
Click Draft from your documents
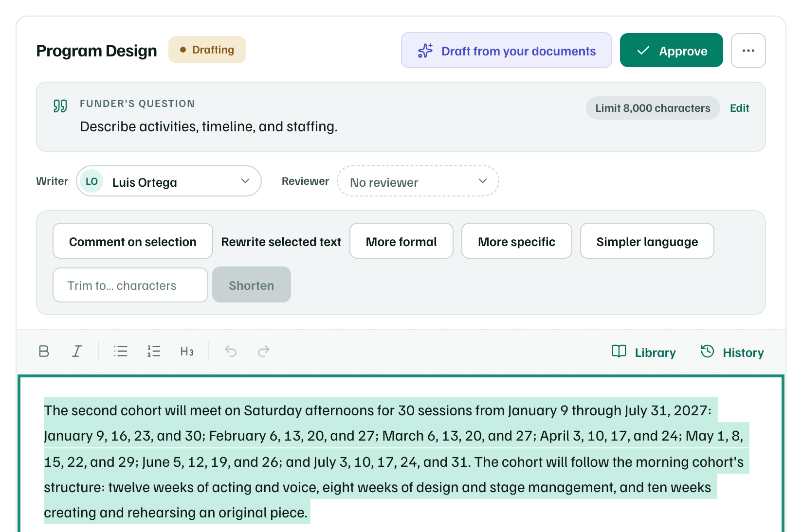tap(506, 51)
